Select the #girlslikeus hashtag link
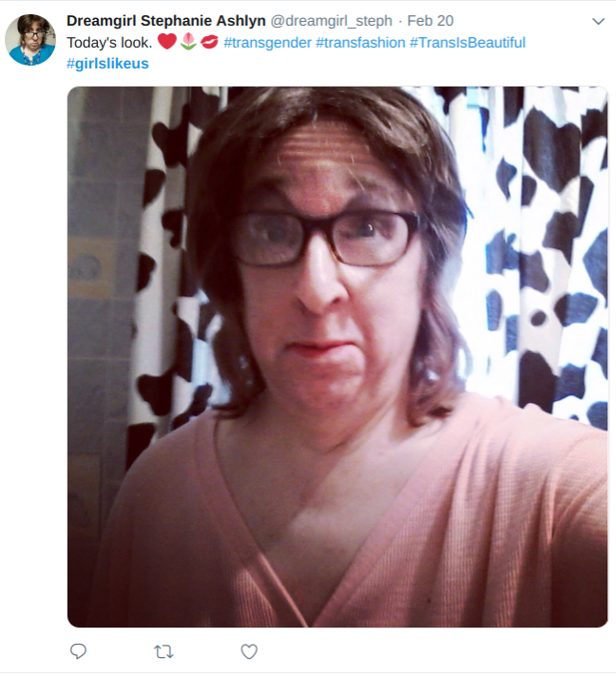The image size is (616, 677). [x=107, y=64]
